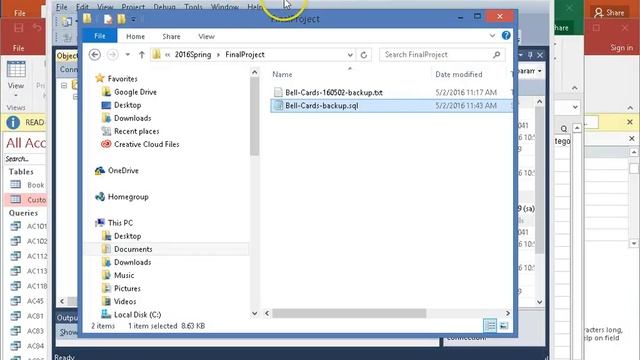Go forward in File Explorer

112,54
